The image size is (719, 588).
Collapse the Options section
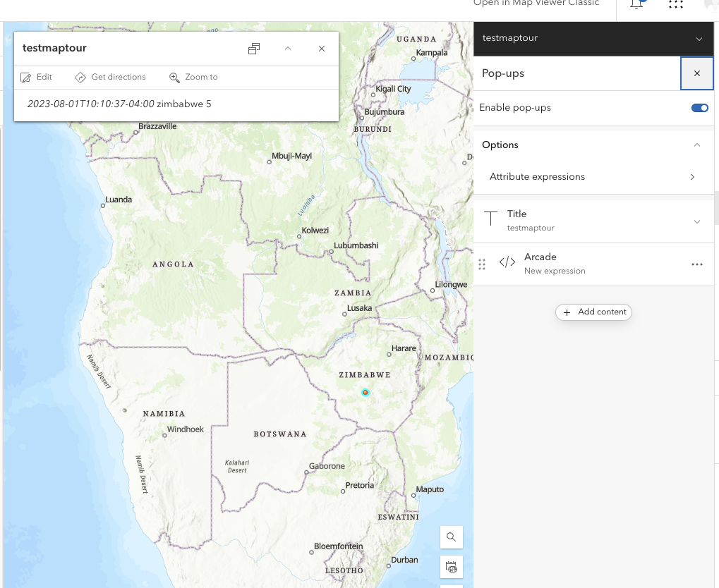click(x=697, y=145)
